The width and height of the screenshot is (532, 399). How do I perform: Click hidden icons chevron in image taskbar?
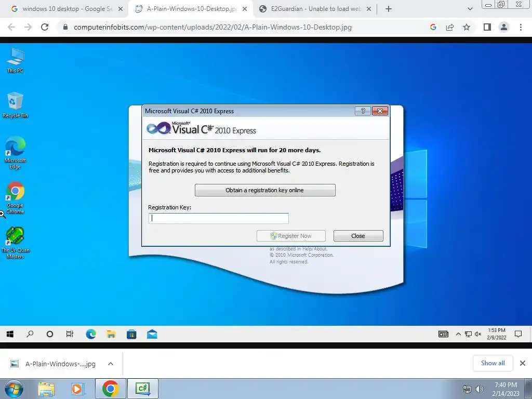coord(458,334)
